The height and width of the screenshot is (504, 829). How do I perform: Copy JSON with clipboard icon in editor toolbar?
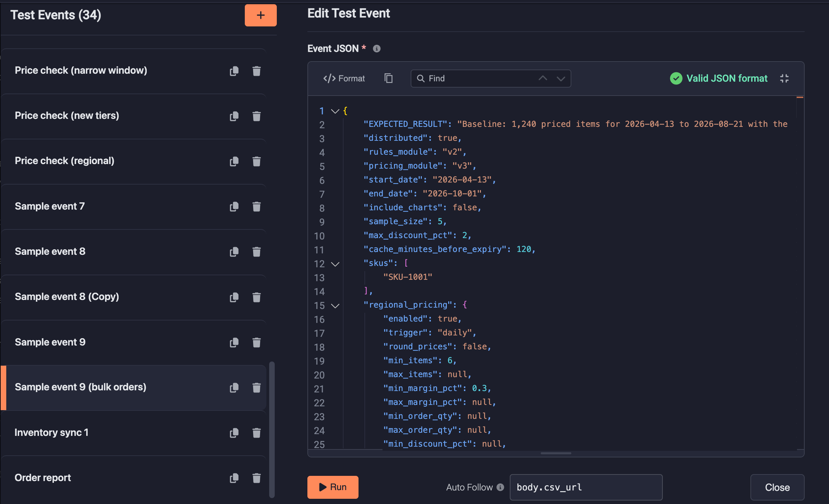point(388,78)
